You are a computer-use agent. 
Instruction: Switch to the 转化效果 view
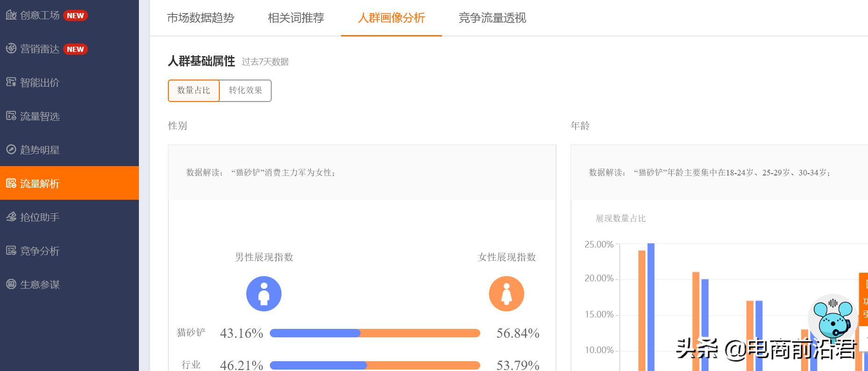(245, 90)
